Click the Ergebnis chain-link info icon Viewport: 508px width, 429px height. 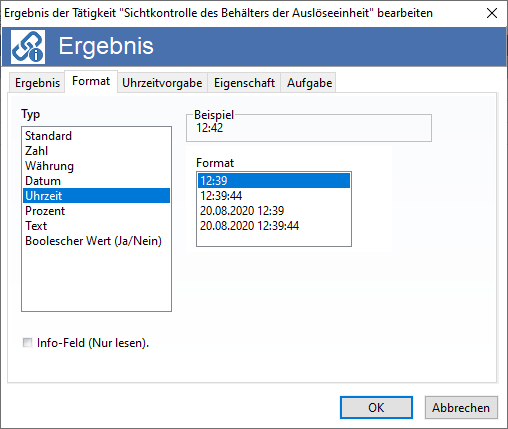28,47
